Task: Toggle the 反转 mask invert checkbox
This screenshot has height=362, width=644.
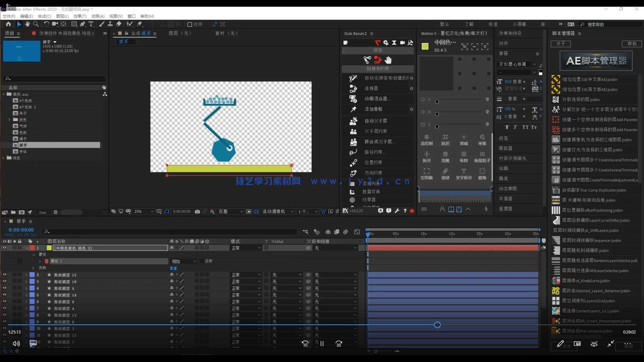Action: (x=202, y=261)
